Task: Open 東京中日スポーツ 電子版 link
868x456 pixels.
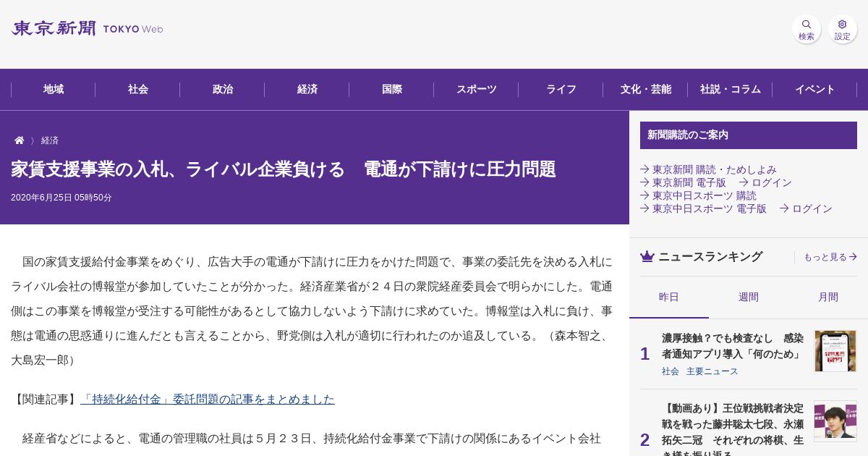Action: click(703, 208)
